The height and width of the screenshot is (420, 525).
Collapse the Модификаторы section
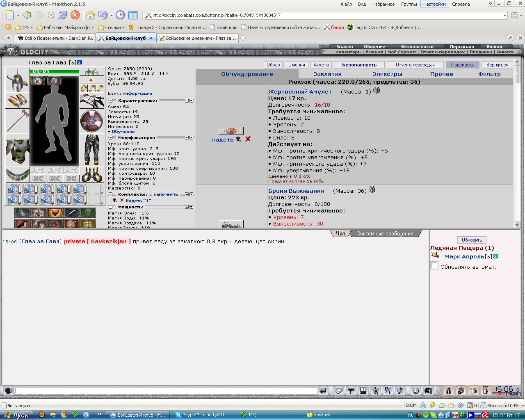[x=110, y=138]
